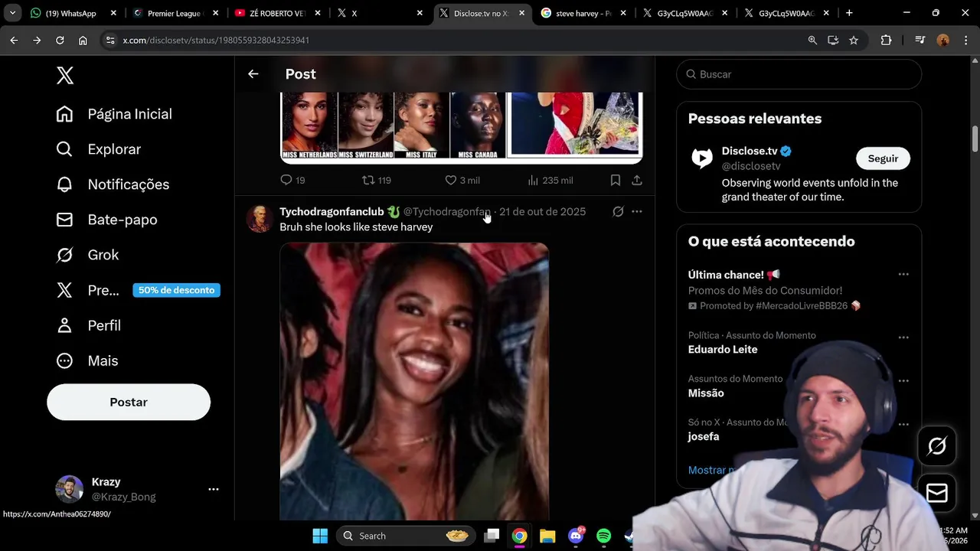Open account options next to Krazy
Viewport: 980px width, 551px height.
(214, 489)
